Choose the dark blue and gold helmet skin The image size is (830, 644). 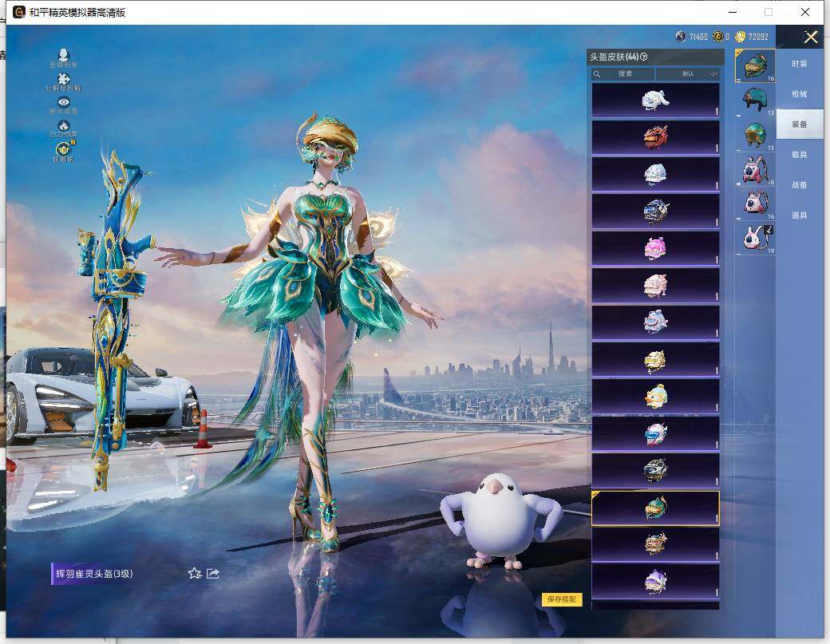(655, 211)
